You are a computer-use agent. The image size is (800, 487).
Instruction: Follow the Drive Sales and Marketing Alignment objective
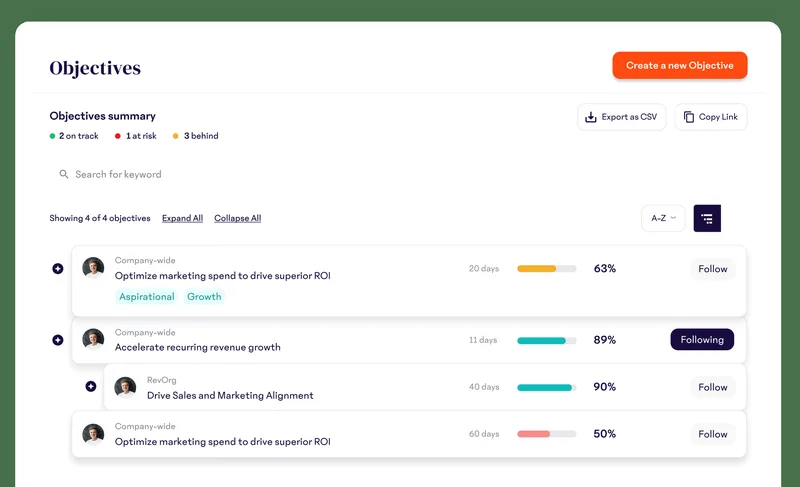pyautogui.click(x=713, y=387)
